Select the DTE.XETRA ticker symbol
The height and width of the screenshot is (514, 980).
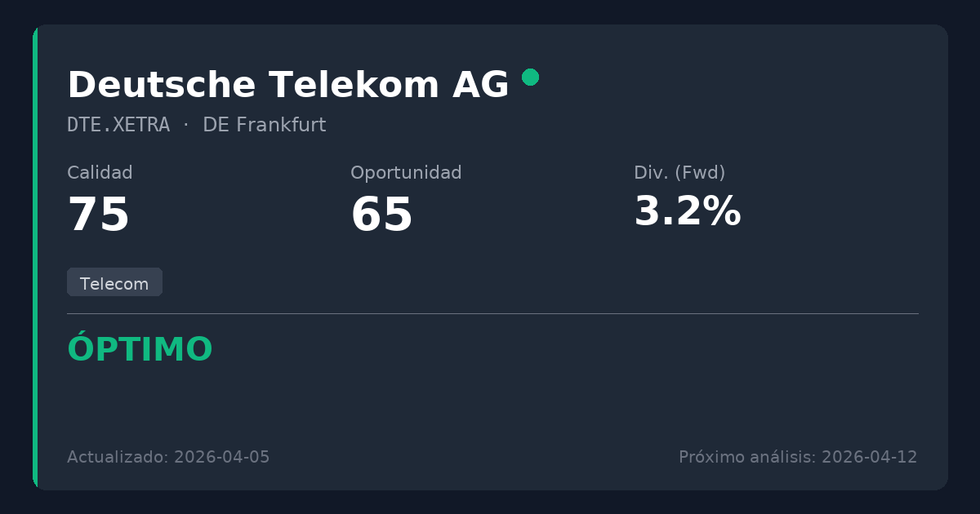pyautogui.click(x=118, y=125)
